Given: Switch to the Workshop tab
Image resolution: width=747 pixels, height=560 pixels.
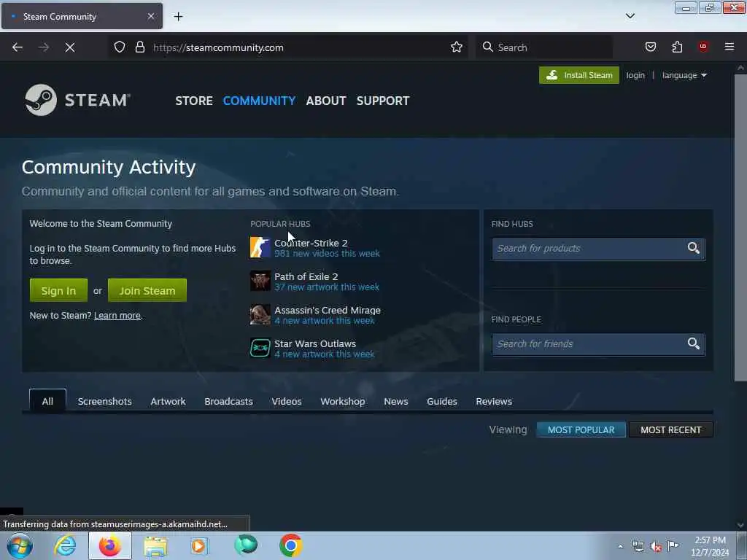Looking at the screenshot, I should click(343, 402).
